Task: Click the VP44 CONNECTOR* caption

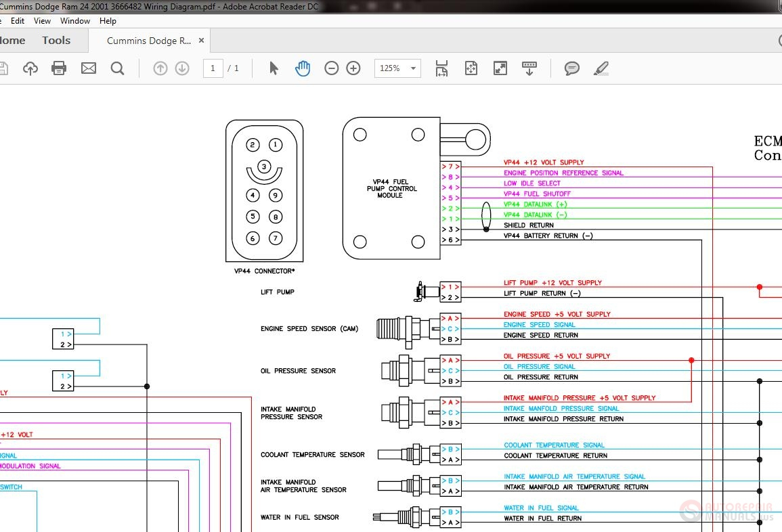Action: point(264,271)
